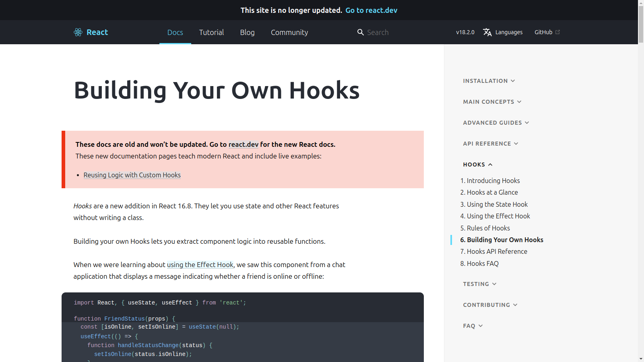
Task: Click the search magnifier icon
Action: (360, 32)
